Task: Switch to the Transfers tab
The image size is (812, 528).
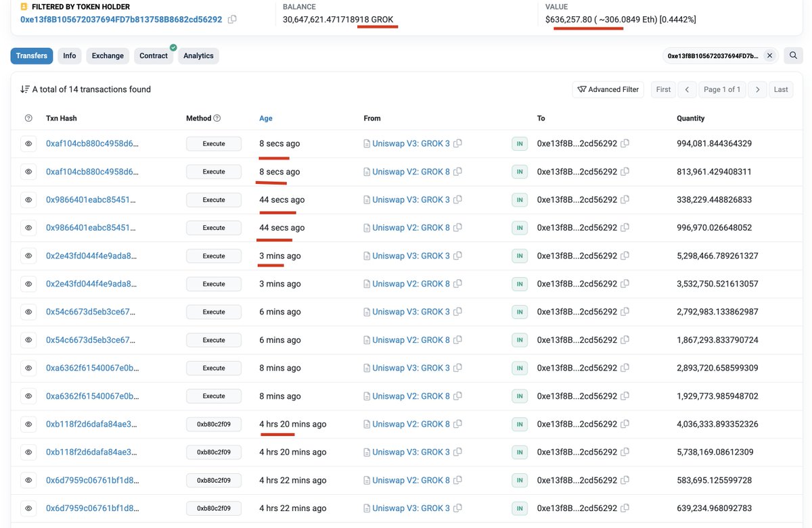Action: (32, 56)
